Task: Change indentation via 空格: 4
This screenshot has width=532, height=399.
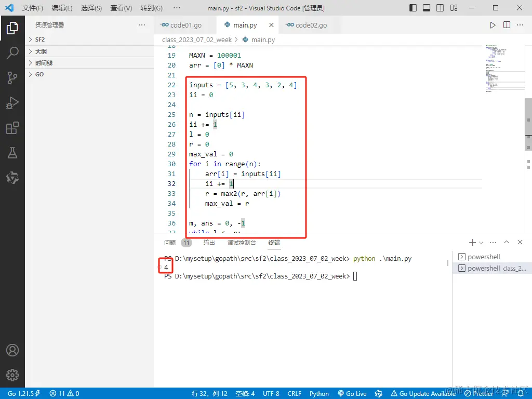Action: pos(245,394)
